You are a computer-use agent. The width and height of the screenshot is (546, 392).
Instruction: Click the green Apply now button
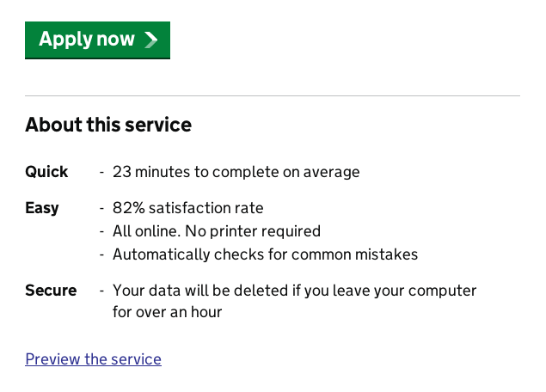click(x=97, y=40)
